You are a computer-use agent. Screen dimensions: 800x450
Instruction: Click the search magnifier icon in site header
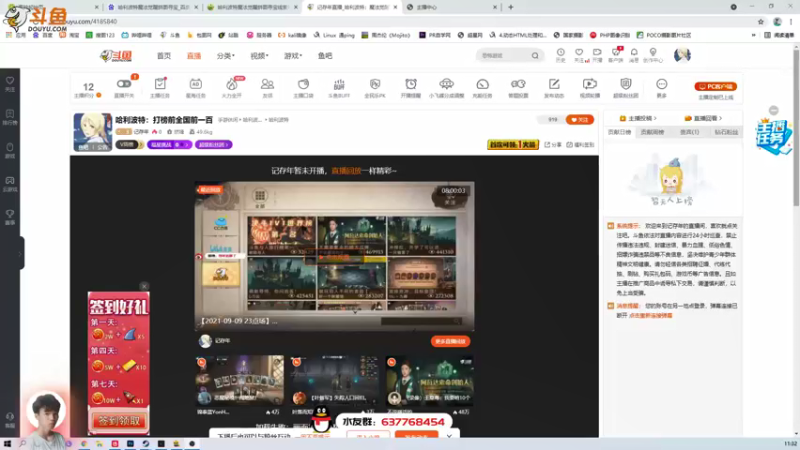[535, 56]
